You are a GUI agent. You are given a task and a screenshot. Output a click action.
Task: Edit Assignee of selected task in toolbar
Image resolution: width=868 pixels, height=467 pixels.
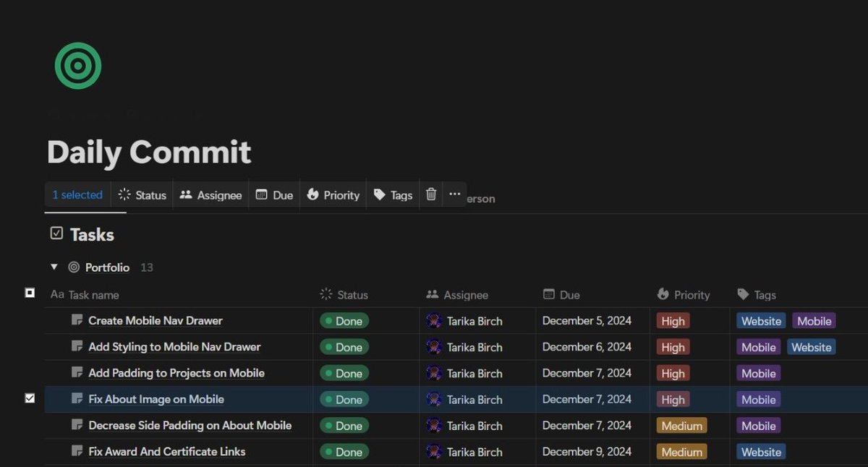[x=210, y=194]
